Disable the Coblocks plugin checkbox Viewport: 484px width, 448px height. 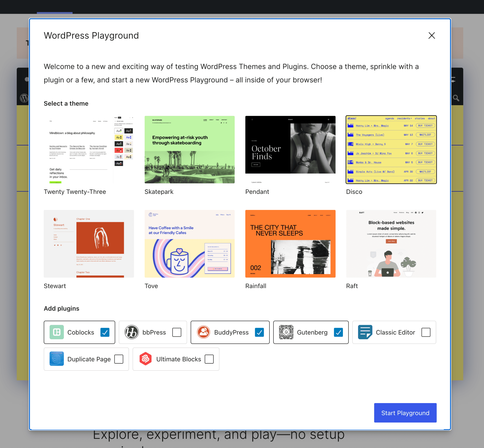tap(105, 332)
